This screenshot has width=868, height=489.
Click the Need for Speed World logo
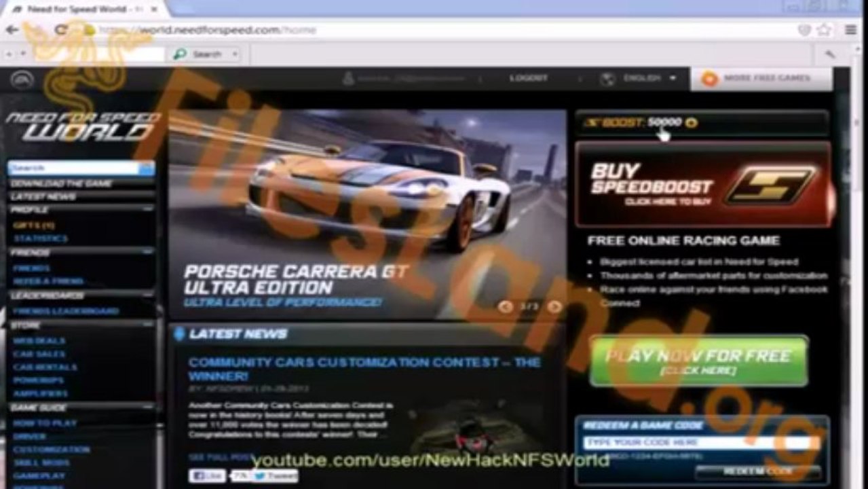coord(83,126)
